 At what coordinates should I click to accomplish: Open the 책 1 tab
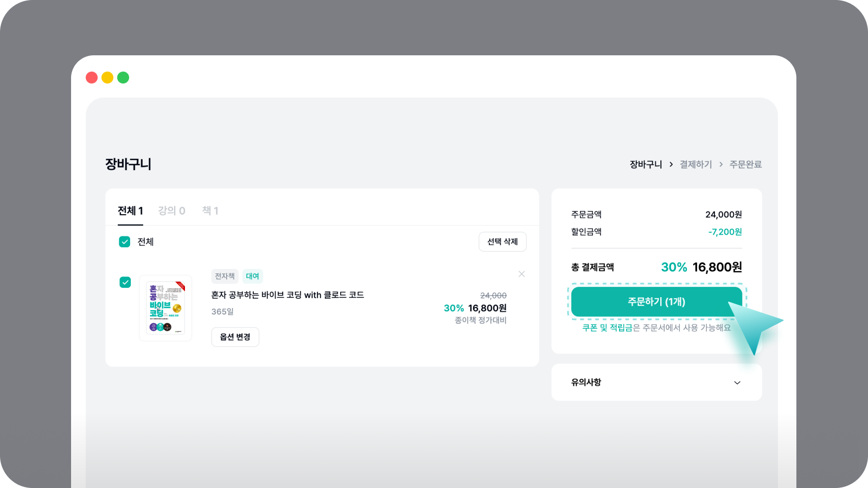tap(210, 211)
